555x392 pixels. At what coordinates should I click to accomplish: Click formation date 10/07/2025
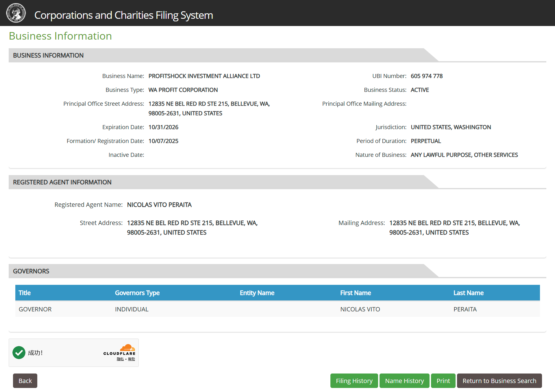pyautogui.click(x=163, y=141)
